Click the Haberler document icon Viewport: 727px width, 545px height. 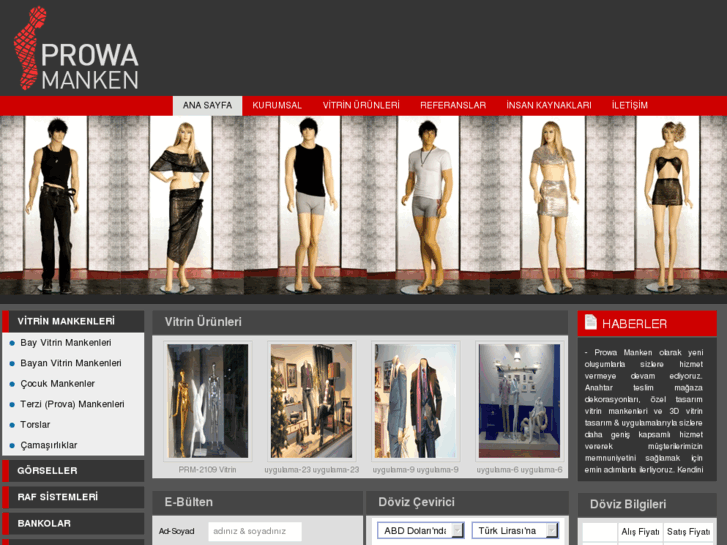pyautogui.click(x=590, y=322)
